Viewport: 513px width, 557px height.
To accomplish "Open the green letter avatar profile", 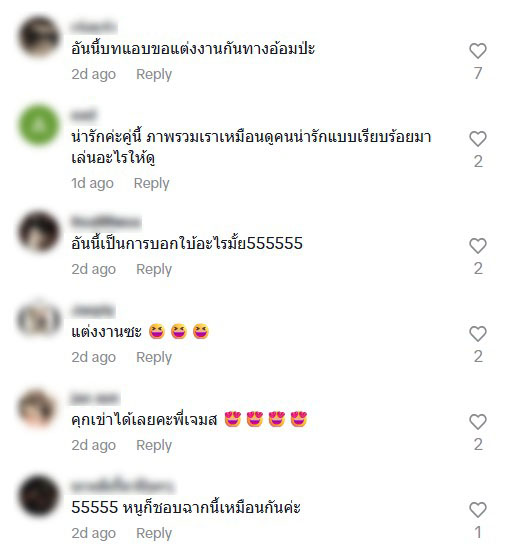I will [39, 125].
